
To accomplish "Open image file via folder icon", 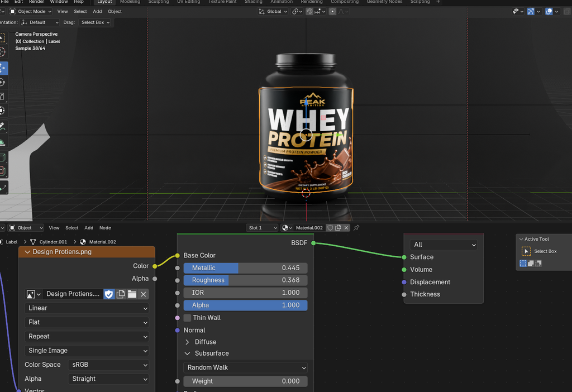I will [132, 294].
